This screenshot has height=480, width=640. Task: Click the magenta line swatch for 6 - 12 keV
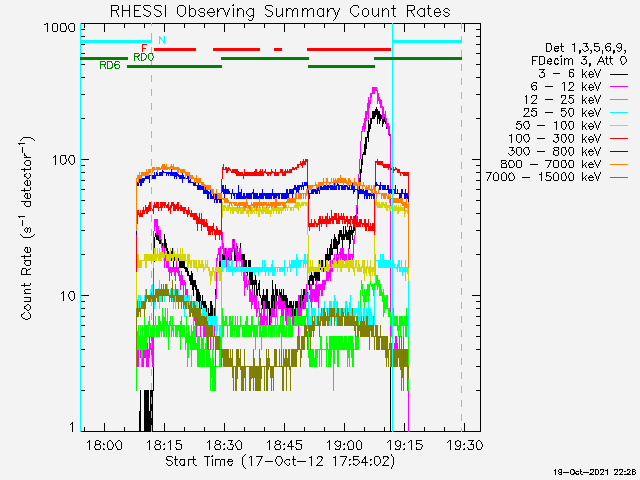coord(619,87)
